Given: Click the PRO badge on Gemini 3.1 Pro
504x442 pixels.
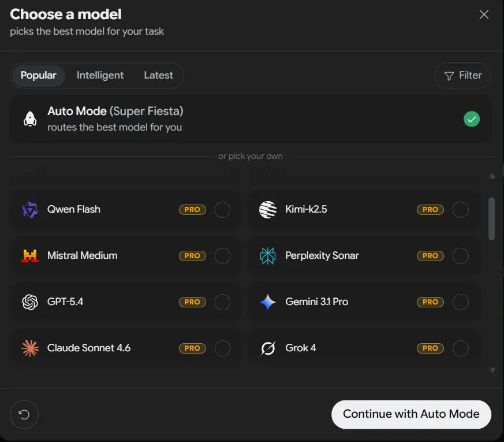Looking at the screenshot, I should pos(430,302).
